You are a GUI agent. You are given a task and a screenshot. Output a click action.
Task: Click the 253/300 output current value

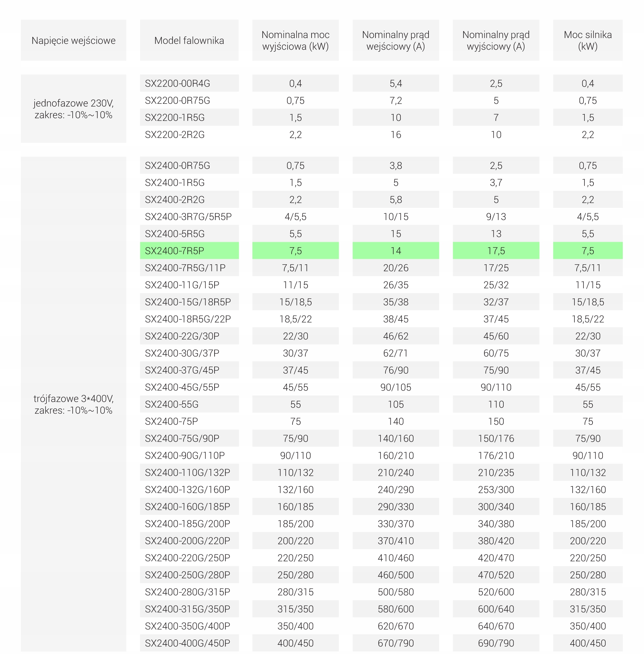pyautogui.click(x=496, y=490)
